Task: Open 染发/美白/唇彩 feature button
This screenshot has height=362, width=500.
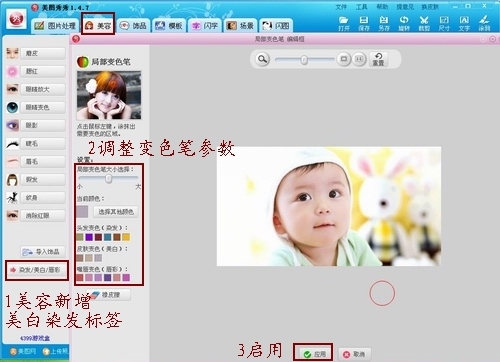Action: tap(37, 270)
